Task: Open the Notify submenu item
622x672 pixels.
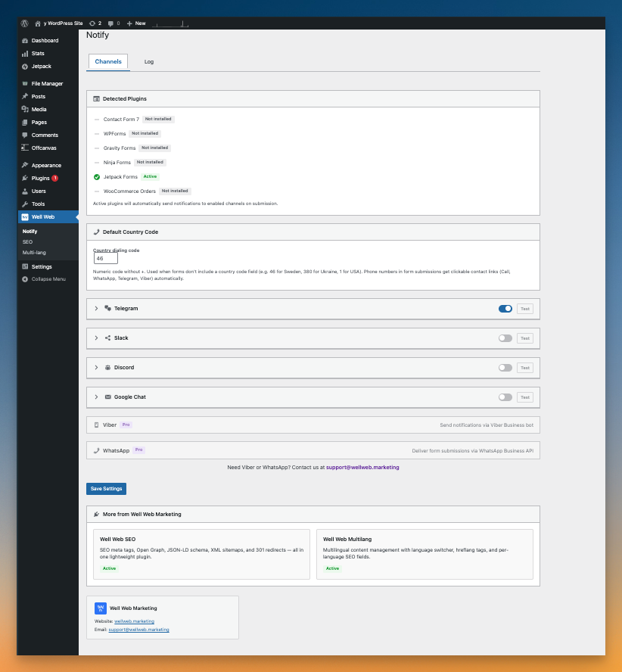Action: (x=30, y=232)
